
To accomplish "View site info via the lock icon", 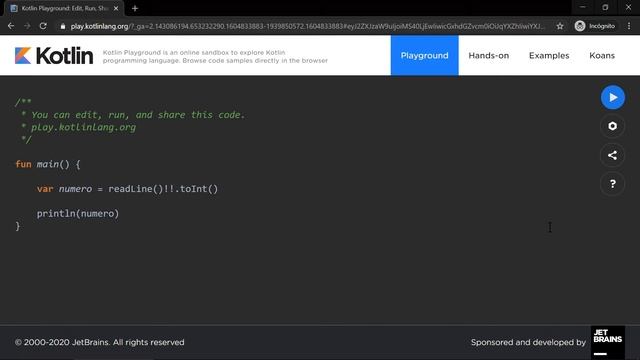I will [62, 26].
